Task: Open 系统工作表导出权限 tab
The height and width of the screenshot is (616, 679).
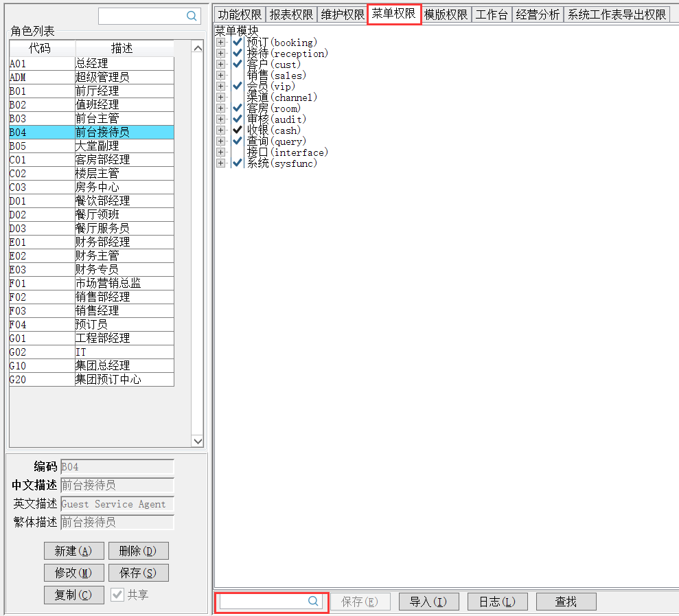Action: click(x=617, y=14)
